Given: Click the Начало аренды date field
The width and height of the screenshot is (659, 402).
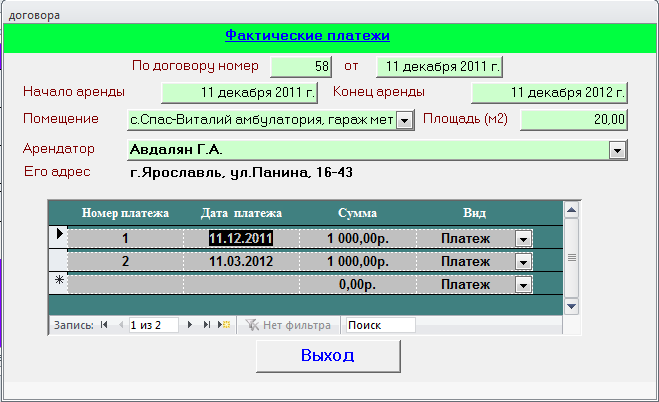Looking at the screenshot, I should [x=239, y=92].
